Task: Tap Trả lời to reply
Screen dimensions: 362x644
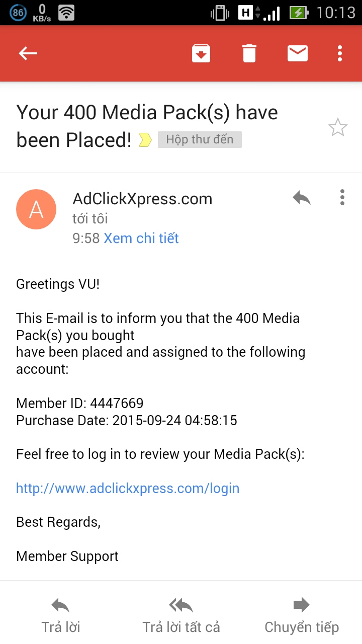Action: (x=61, y=615)
